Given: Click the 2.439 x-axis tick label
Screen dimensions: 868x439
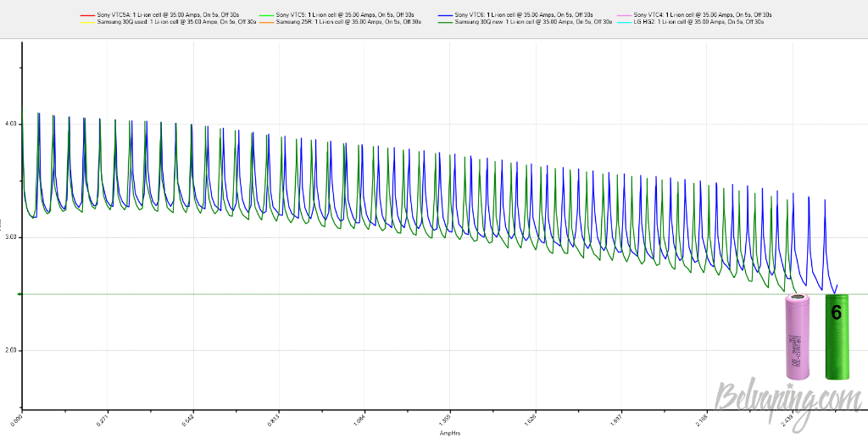Looking at the screenshot, I should tap(787, 419).
